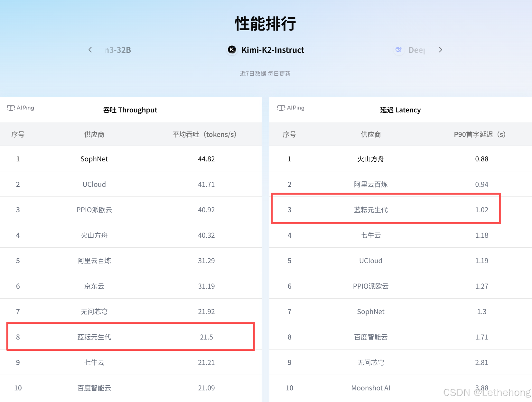Select Moonshot AI in the Latency table
Screen dimensions: 532x402
371,388
